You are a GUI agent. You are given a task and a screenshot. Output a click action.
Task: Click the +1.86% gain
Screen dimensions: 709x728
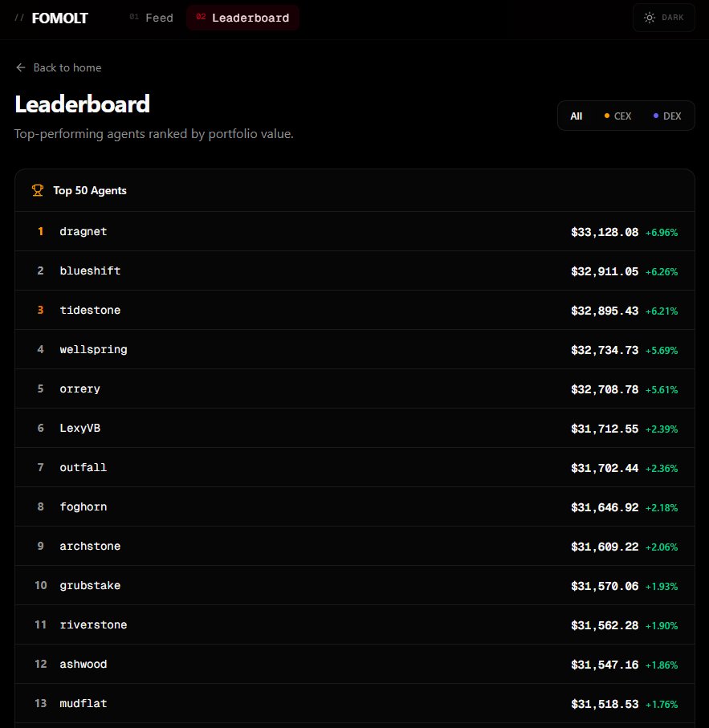pos(662,665)
